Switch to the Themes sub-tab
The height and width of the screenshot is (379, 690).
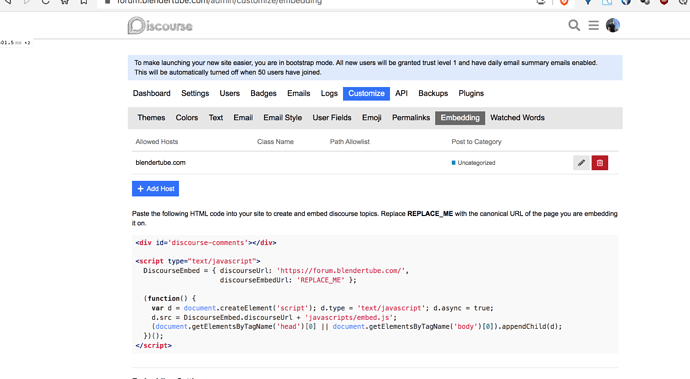pos(151,118)
